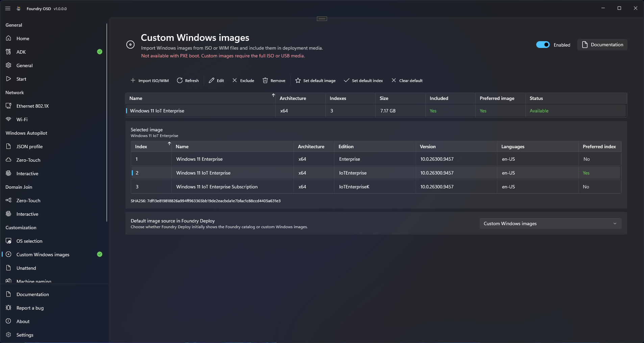Open the ADK page
This screenshot has width=644, height=343.
point(54,52)
